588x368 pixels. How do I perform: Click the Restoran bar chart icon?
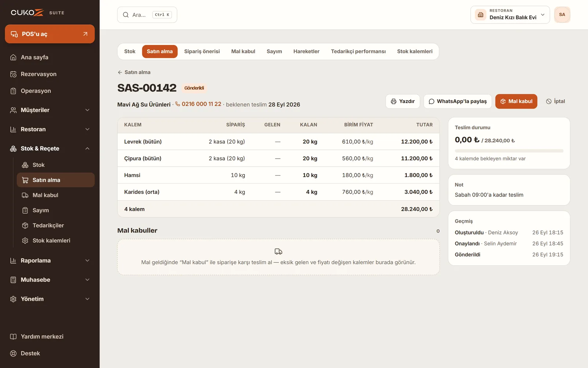[13, 129]
